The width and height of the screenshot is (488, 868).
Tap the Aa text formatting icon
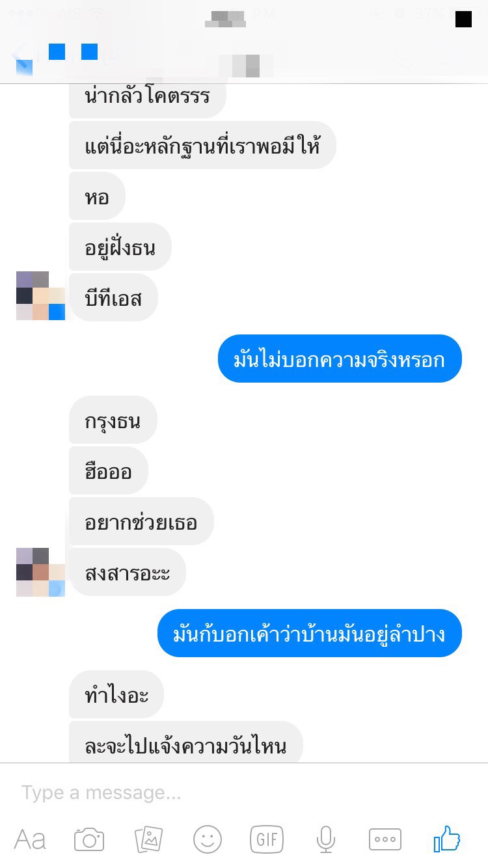(30, 839)
